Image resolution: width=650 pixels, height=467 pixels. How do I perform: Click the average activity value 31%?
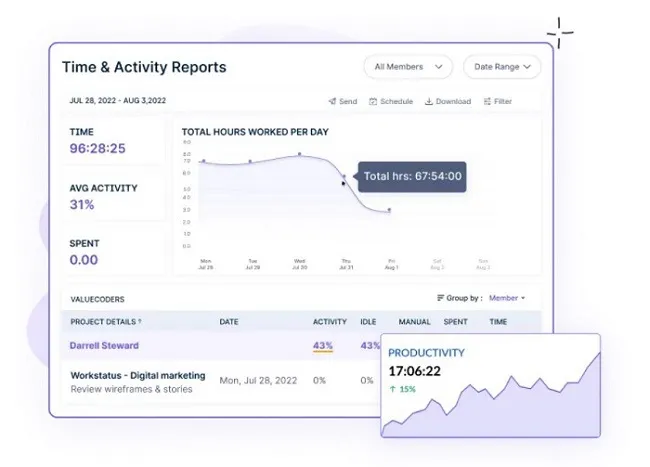[x=82, y=204]
